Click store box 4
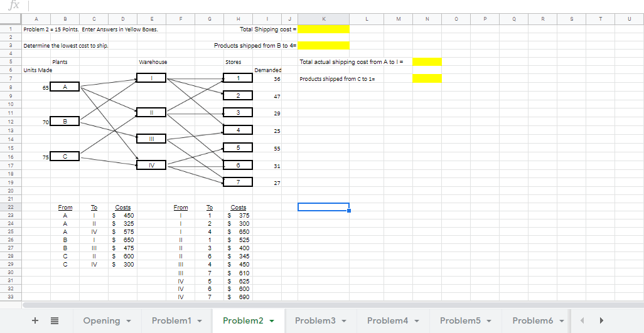Screen dimensions: 644x333 [238, 130]
